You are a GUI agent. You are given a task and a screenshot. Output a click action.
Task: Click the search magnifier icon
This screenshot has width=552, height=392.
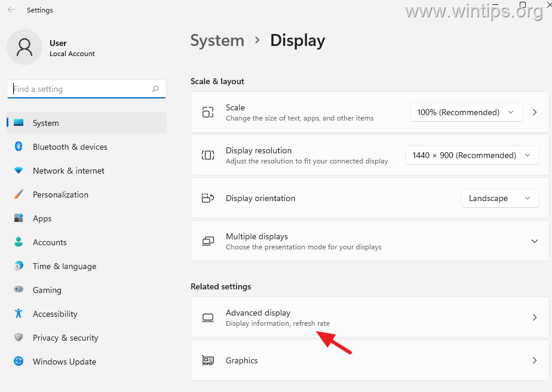[x=155, y=89]
